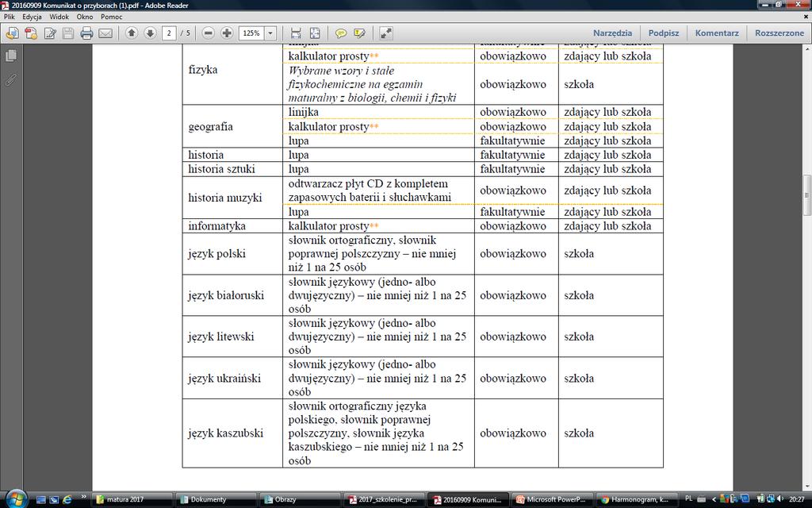Open the Podpisz pane
The width and height of the screenshot is (812, 508).
[x=664, y=33]
